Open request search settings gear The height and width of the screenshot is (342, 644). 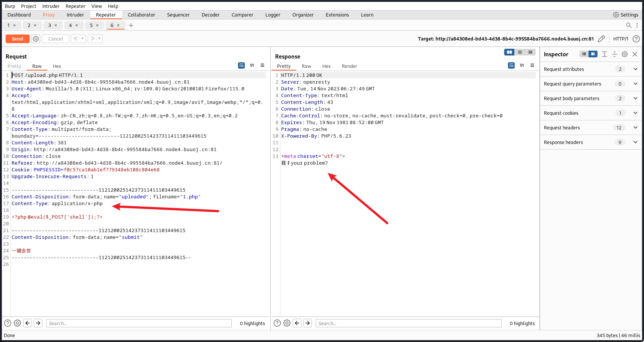17,323
